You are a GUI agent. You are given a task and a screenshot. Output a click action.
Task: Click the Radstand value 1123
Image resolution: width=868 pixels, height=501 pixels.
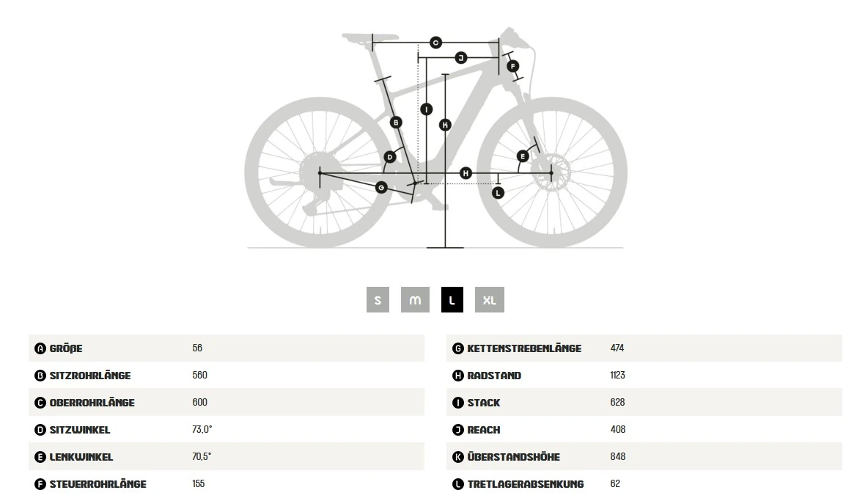(617, 375)
